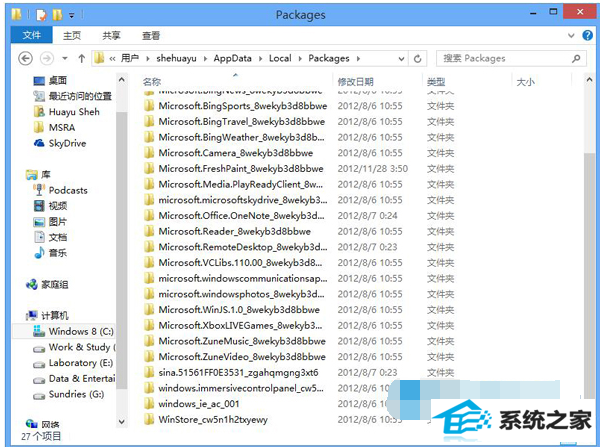Open recent locations dropdown arrow
This screenshot has height=447, width=600.
coord(65,59)
